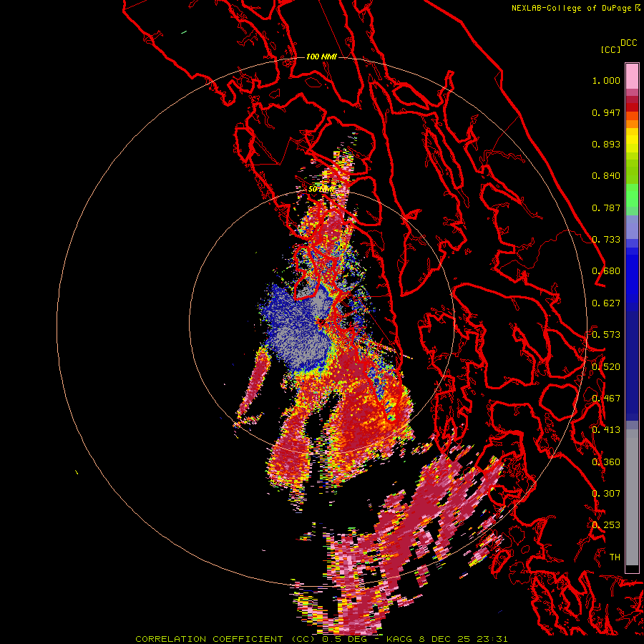Click the 0.307 scale value

click(606, 494)
